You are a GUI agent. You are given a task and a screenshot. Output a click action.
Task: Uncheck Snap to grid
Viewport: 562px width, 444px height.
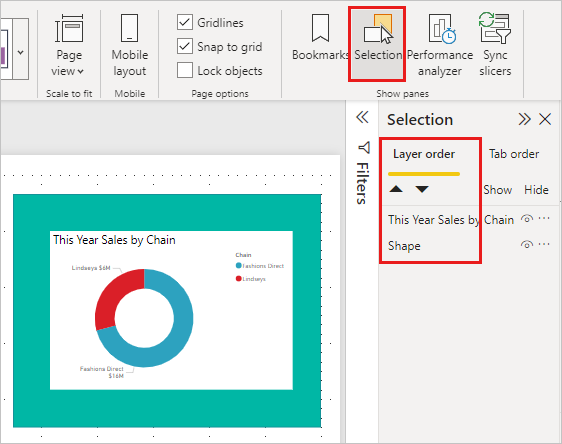[x=185, y=46]
